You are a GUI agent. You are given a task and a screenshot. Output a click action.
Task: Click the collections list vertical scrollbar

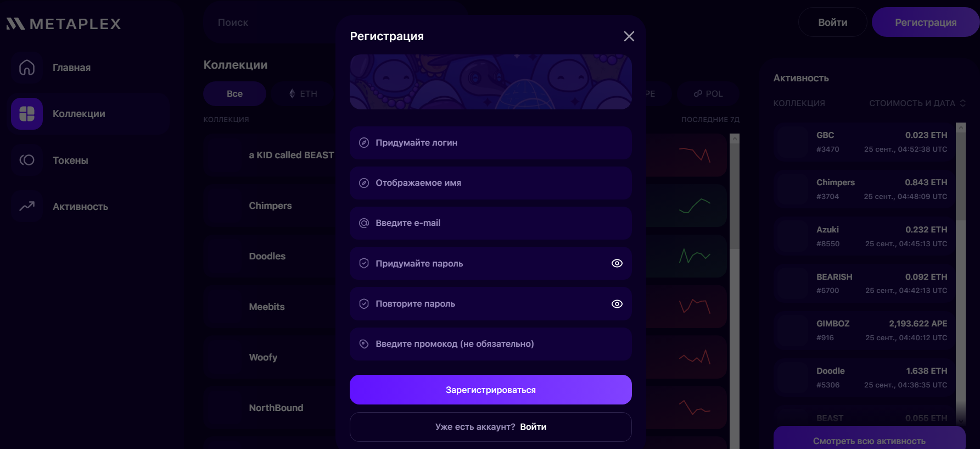click(735, 291)
